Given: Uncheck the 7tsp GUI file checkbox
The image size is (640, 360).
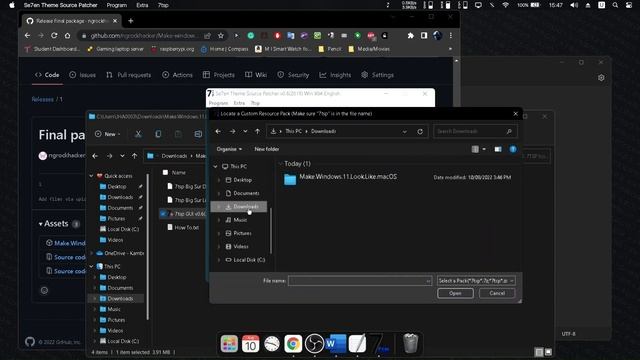Looking at the screenshot, I should pos(164,214).
